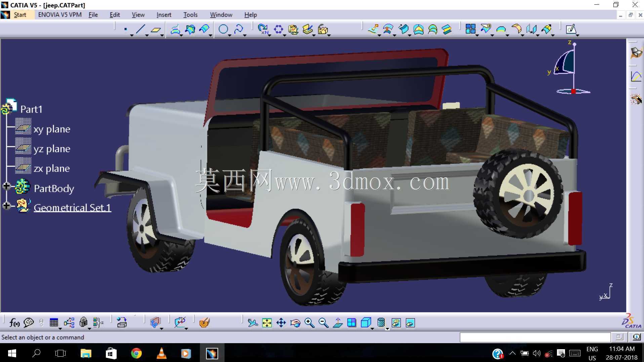
Task: Select the Line creation tool
Action: coord(140,29)
